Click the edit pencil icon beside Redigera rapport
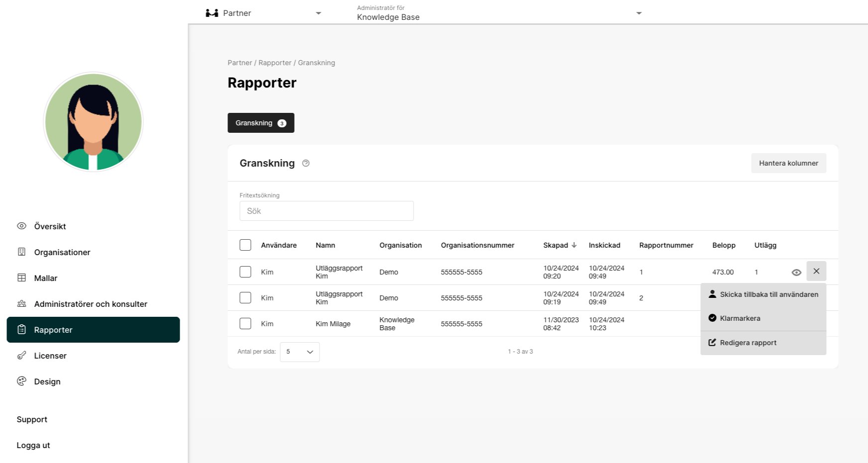This screenshot has width=868, height=463. (712, 342)
